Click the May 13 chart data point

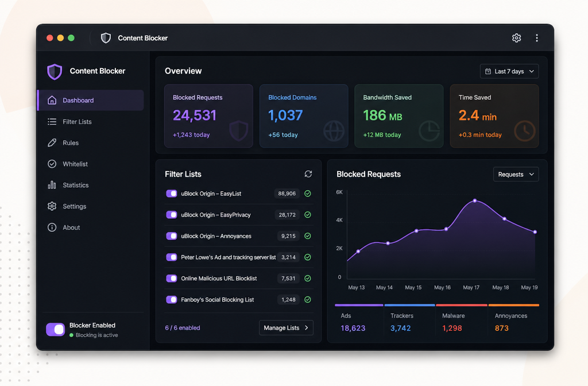coord(358,252)
